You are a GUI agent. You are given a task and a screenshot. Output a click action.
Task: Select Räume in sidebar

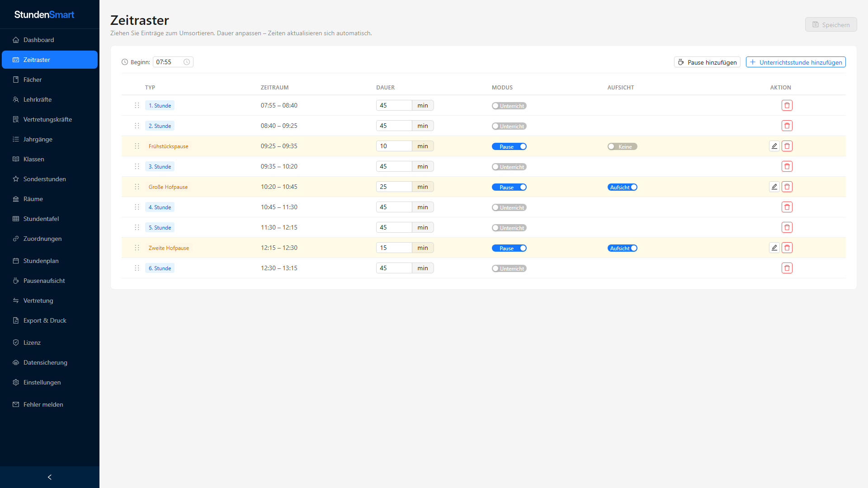[50, 199]
